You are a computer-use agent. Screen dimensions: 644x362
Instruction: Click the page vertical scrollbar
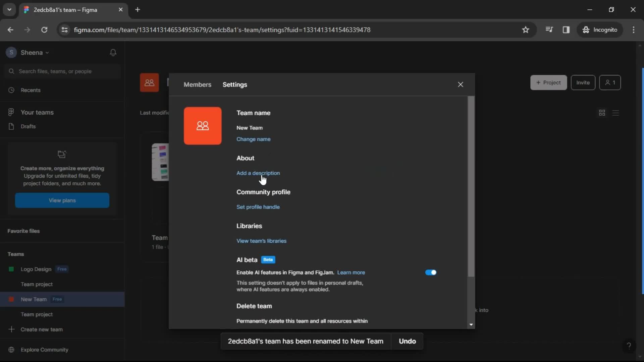[x=642, y=181]
